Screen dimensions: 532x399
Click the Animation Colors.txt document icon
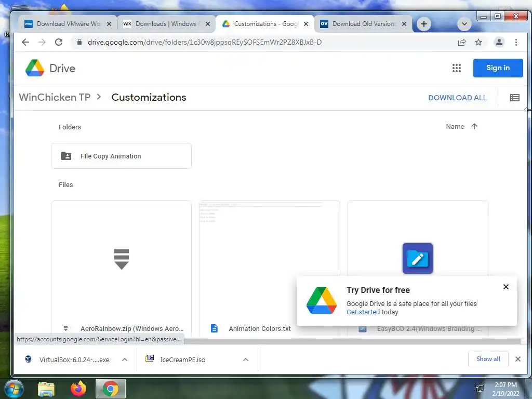point(214,328)
